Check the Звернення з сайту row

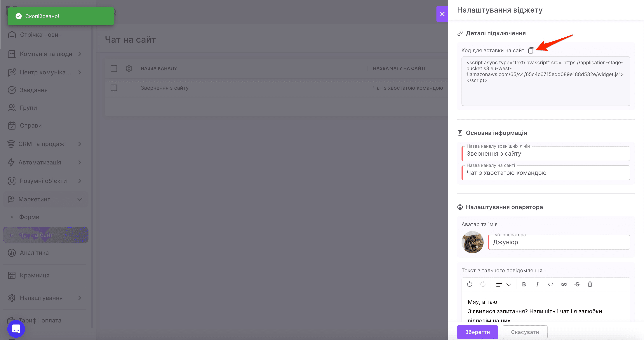click(x=114, y=88)
